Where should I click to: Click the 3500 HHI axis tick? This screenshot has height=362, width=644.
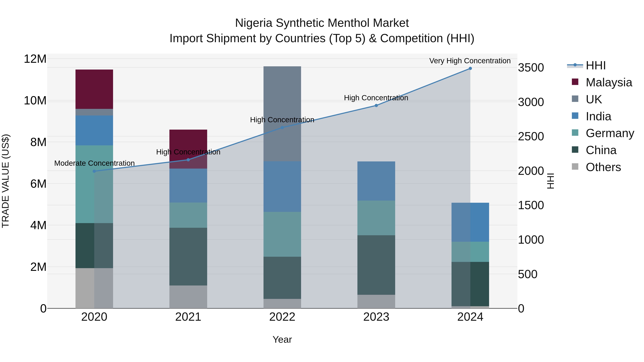pyautogui.click(x=531, y=67)
